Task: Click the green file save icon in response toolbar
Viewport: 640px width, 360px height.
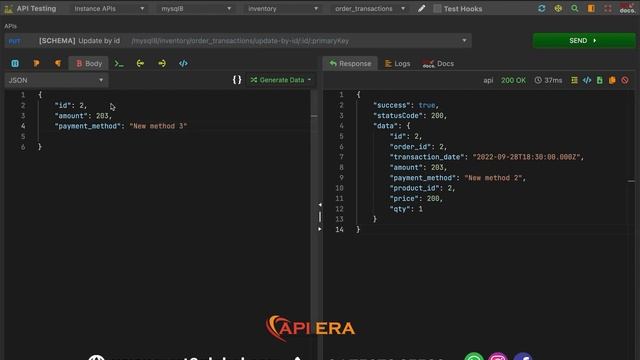Action: pyautogui.click(x=600, y=80)
